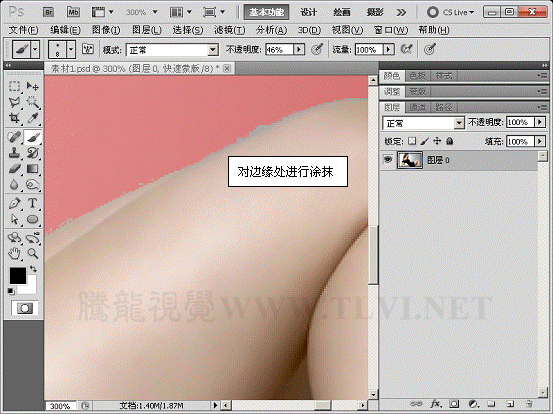Expand the 不透明度 slider arrow in options bar
The height and width of the screenshot is (414, 553).
[x=299, y=49]
